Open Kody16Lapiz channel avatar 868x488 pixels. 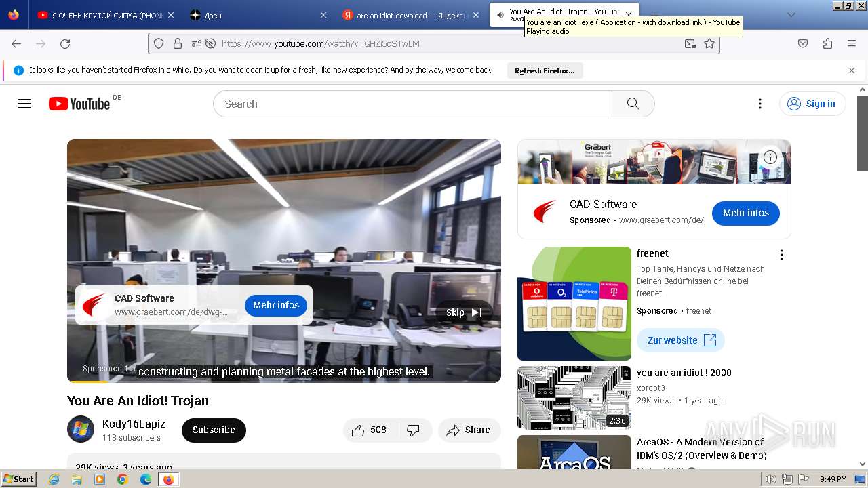pos(81,429)
